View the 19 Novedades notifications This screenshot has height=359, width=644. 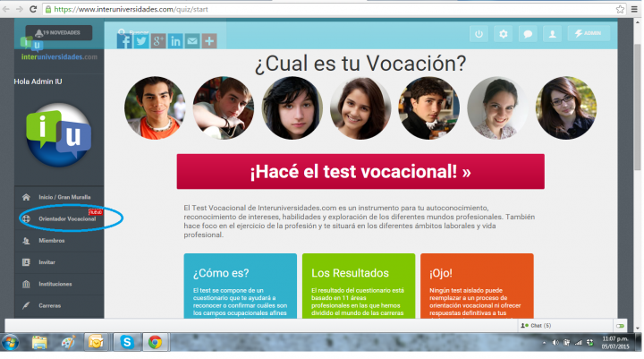point(59,32)
